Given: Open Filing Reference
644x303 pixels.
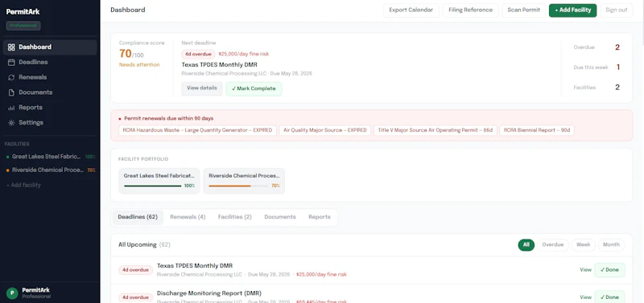Looking at the screenshot, I should (471, 10).
